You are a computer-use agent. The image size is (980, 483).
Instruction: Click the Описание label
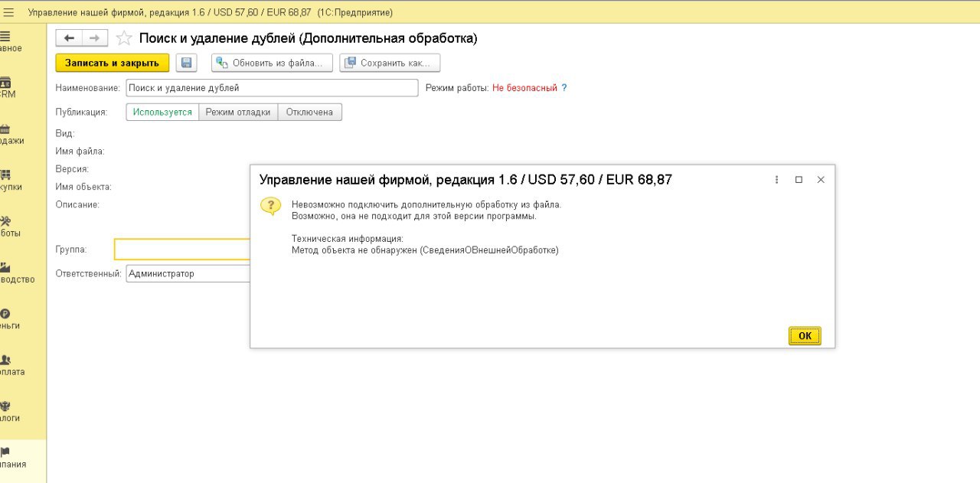click(x=77, y=205)
